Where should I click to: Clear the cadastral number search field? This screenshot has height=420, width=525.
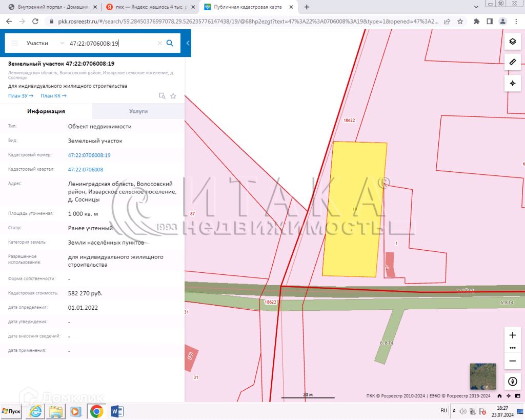click(x=160, y=43)
